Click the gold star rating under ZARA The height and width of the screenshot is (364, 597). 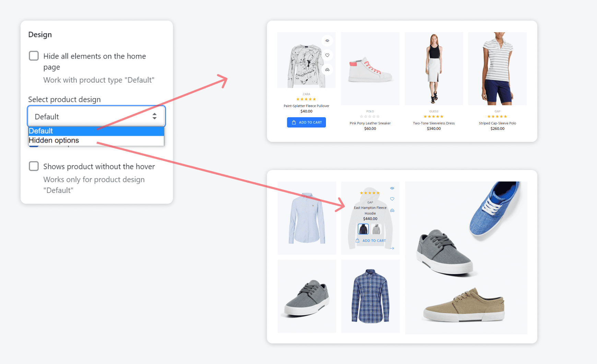click(x=306, y=99)
